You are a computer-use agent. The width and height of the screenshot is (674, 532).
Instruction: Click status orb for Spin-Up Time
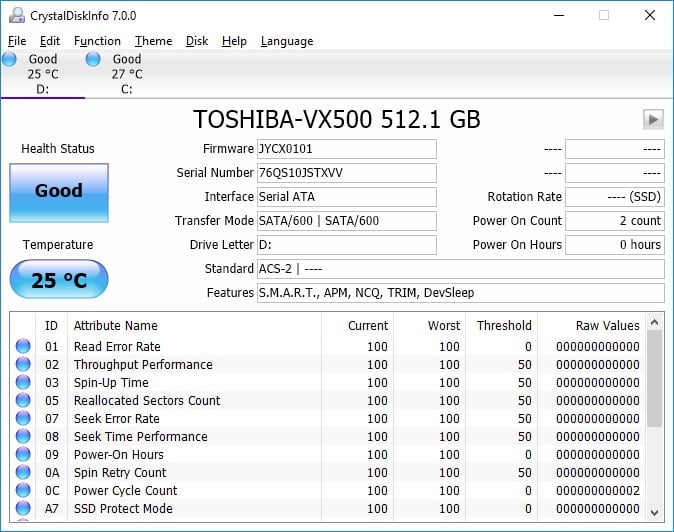click(23, 382)
